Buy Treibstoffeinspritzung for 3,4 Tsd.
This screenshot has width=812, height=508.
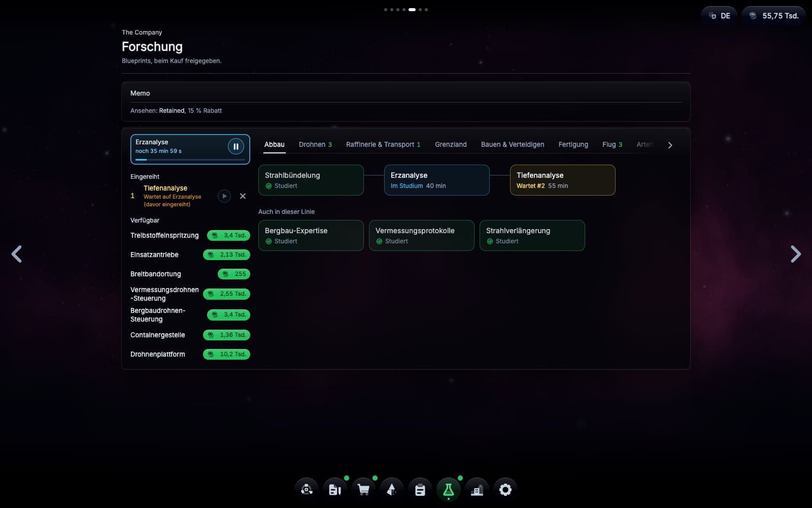228,235
